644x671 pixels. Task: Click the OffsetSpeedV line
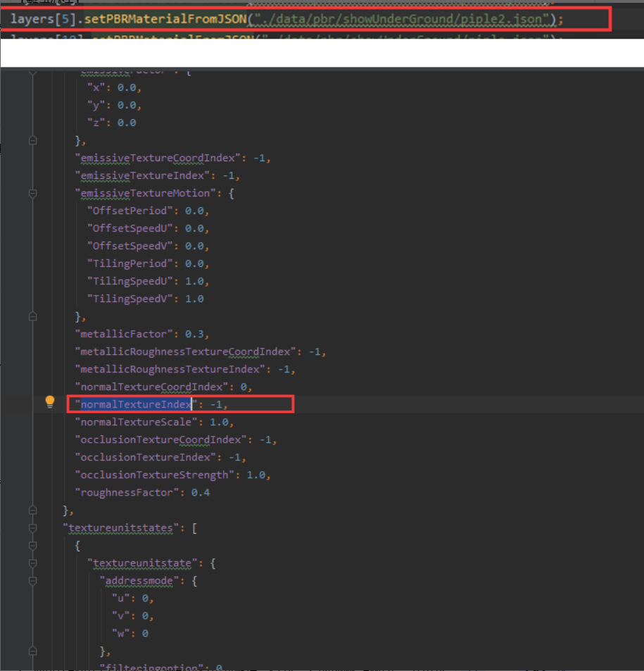(x=148, y=246)
